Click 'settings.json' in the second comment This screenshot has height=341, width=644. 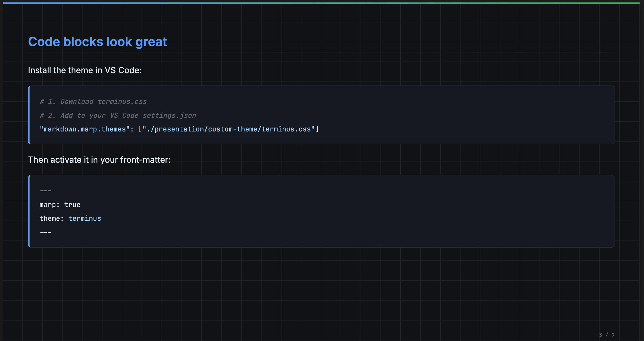[x=169, y=115]
